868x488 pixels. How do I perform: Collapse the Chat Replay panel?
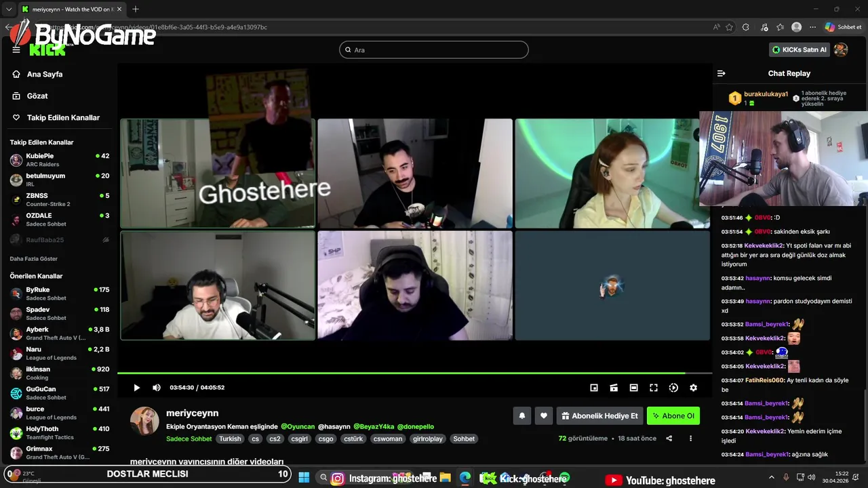722,73
